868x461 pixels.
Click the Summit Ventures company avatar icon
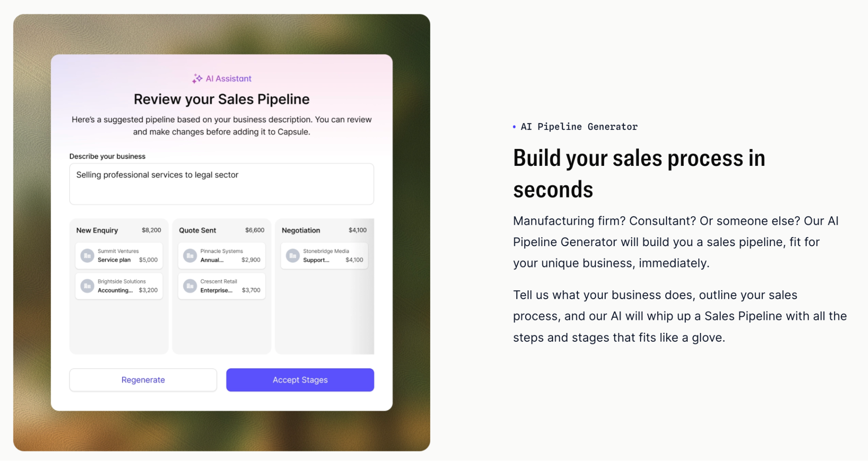[87, 256]
